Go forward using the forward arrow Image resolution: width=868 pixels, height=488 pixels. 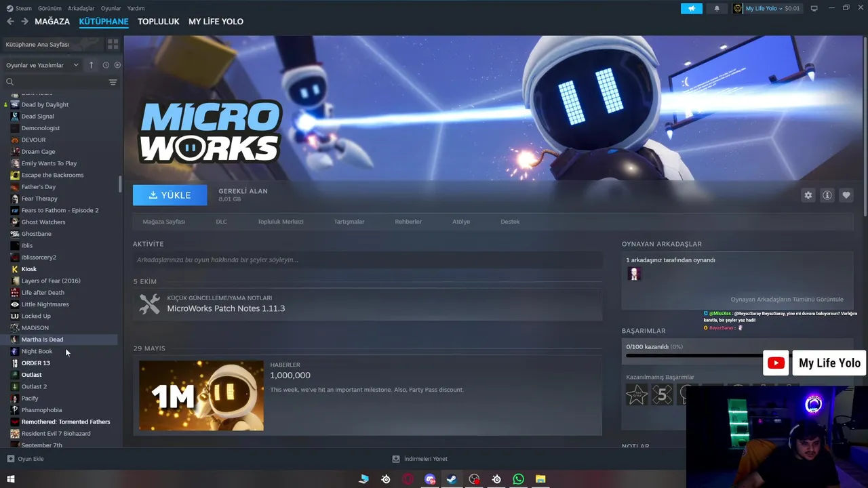coord(25,22)
